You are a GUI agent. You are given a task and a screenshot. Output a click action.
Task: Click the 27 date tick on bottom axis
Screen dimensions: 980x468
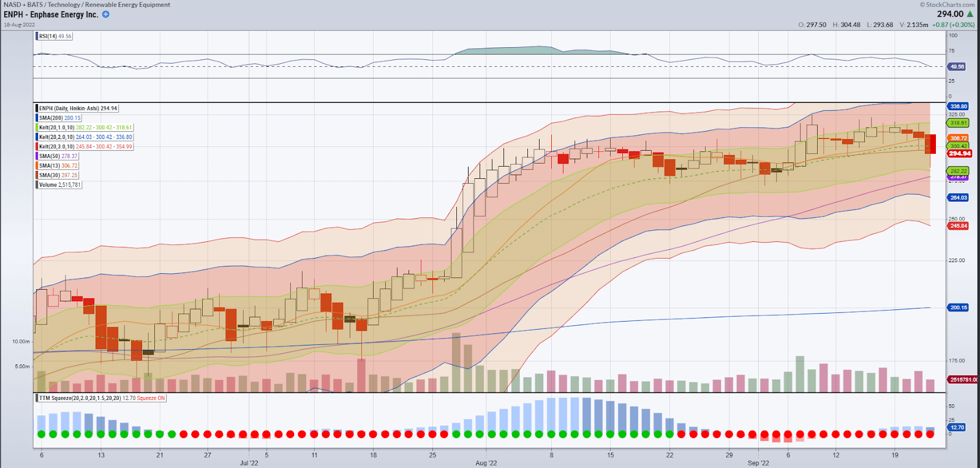coord(208,455)
